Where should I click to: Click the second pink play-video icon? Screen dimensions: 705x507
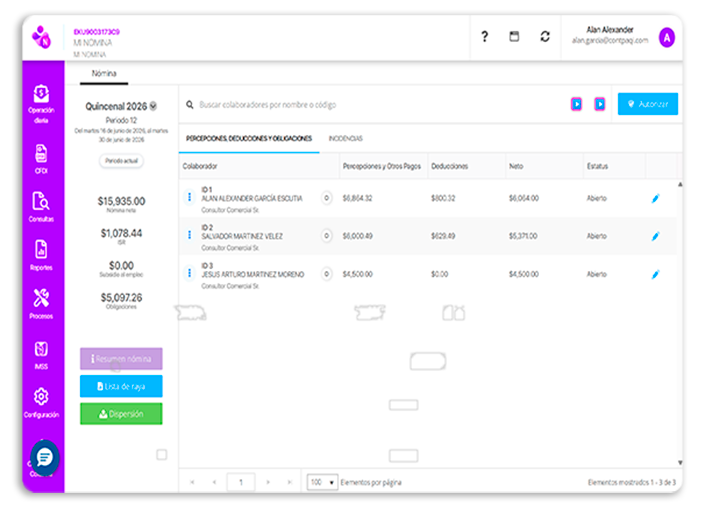(600, 104)
